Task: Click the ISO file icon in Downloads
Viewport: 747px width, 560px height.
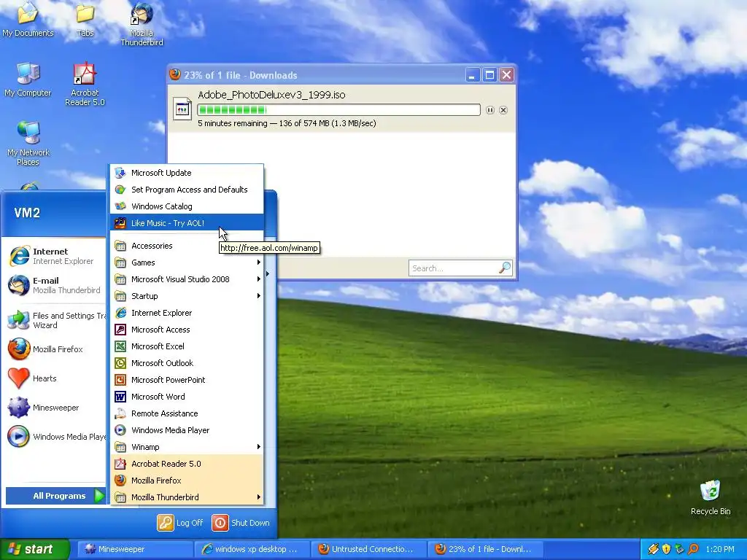Action: click(182, 109)
